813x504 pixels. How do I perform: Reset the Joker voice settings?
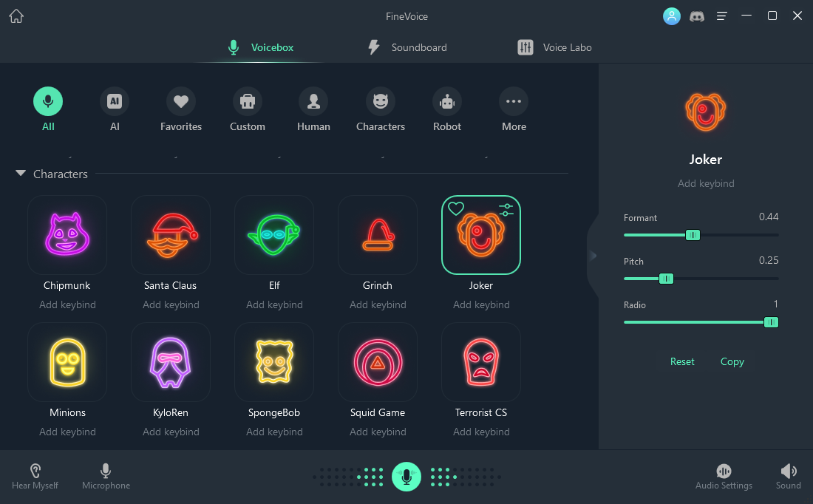(x=682, y=361)
